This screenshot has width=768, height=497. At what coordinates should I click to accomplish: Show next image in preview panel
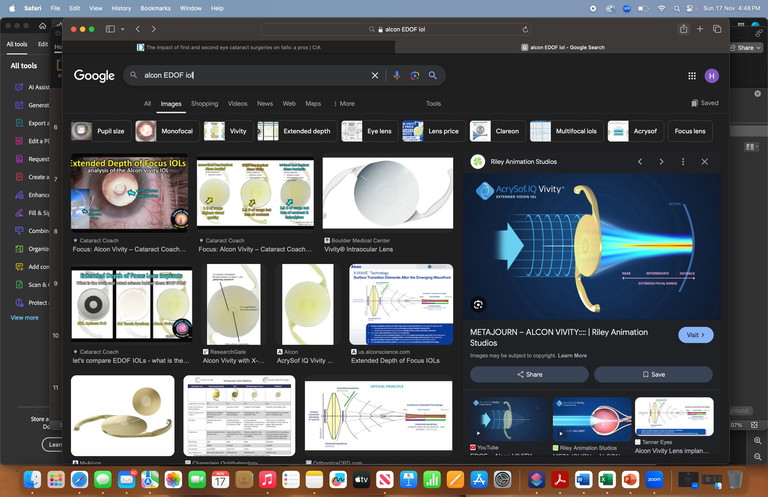pyautogui.click(x=661, y=162)
